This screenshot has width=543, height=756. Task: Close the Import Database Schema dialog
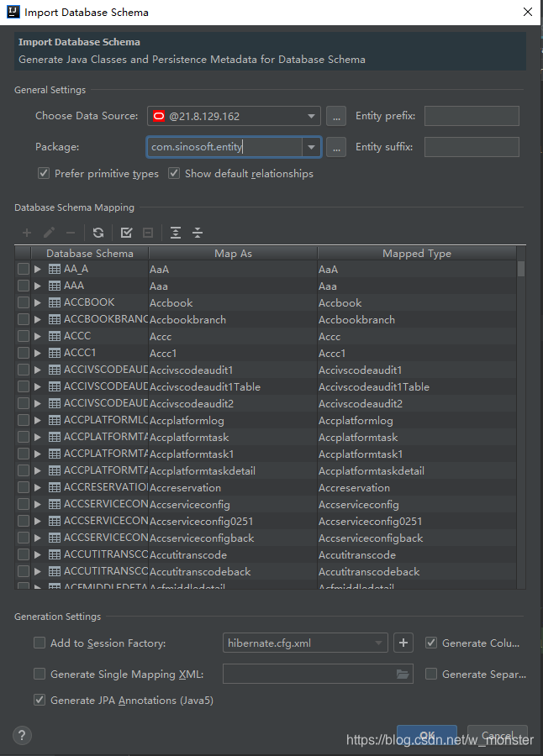(x=528, y=12)
